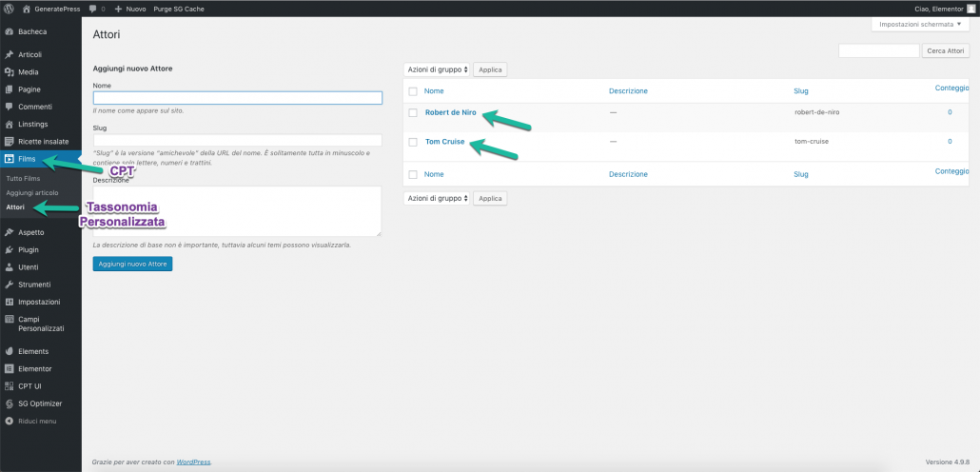Check the Robert de Niro row checkbox
Image resolution: width=980 pixels, height=472 pixels.
point(413,112)
